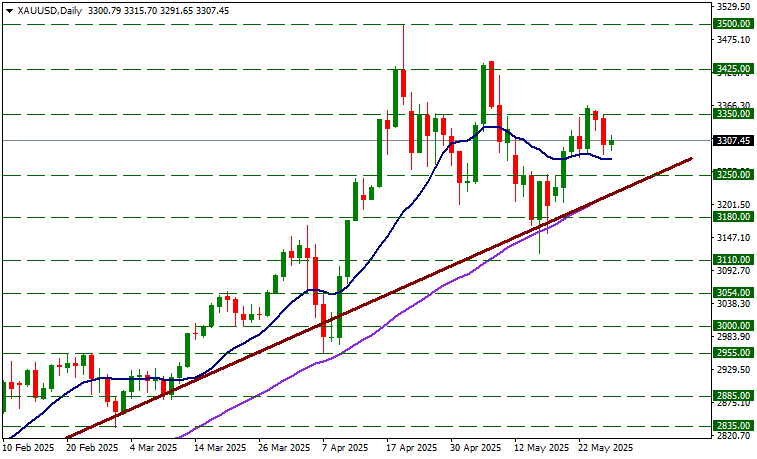This screenshot has height=459, width=757.
Task: Click the latest small green candle
Action: click(x=612, y=142)
